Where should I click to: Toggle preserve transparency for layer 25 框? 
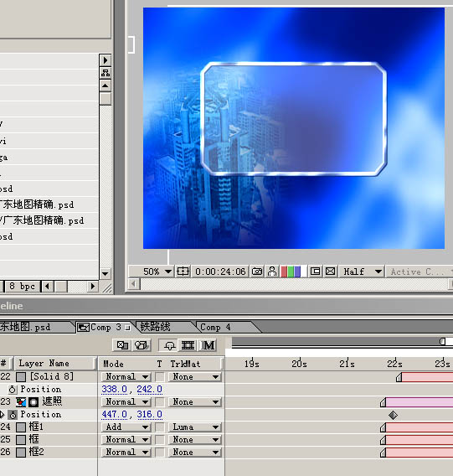point(160,440)
